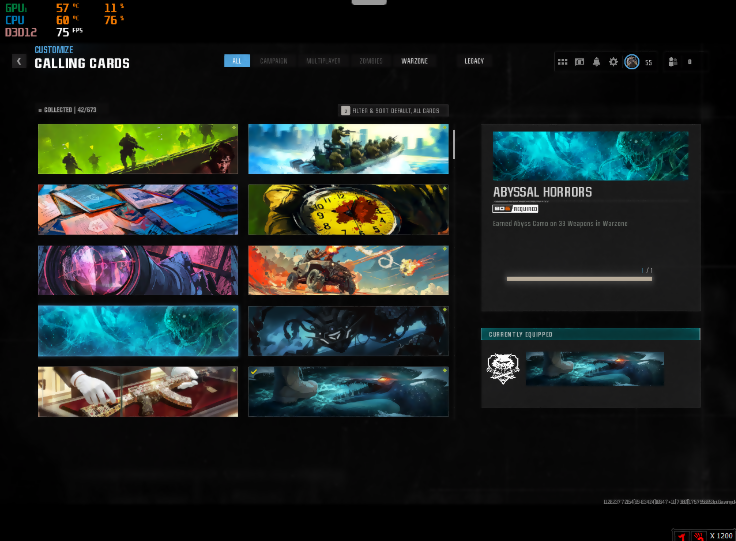Open the Legacy calling cards tab
The height and width of the screenshot is (541, 736).
point(474,61)
